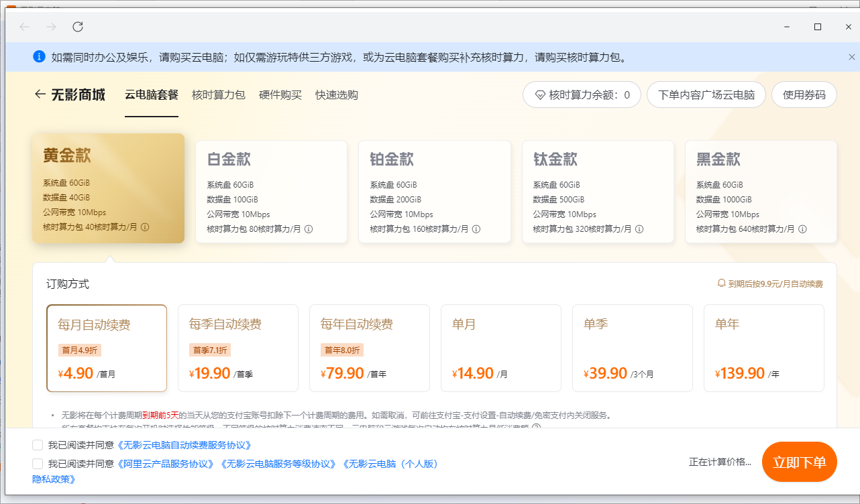The width and height of the screenshot is (860, 504).
Task: Check the 无影云电脑自动续费服务协议 agreement checkbox
Action: pos(37,445)
